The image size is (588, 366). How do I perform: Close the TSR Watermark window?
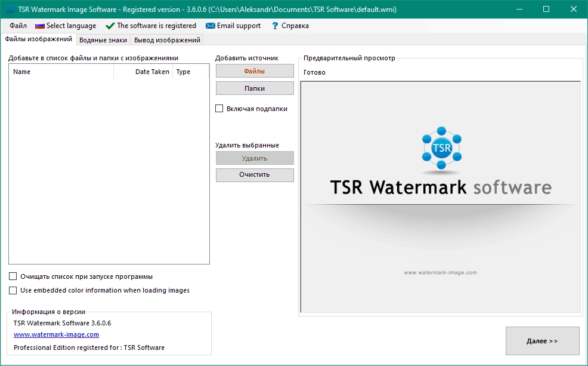tap(574, 9)
